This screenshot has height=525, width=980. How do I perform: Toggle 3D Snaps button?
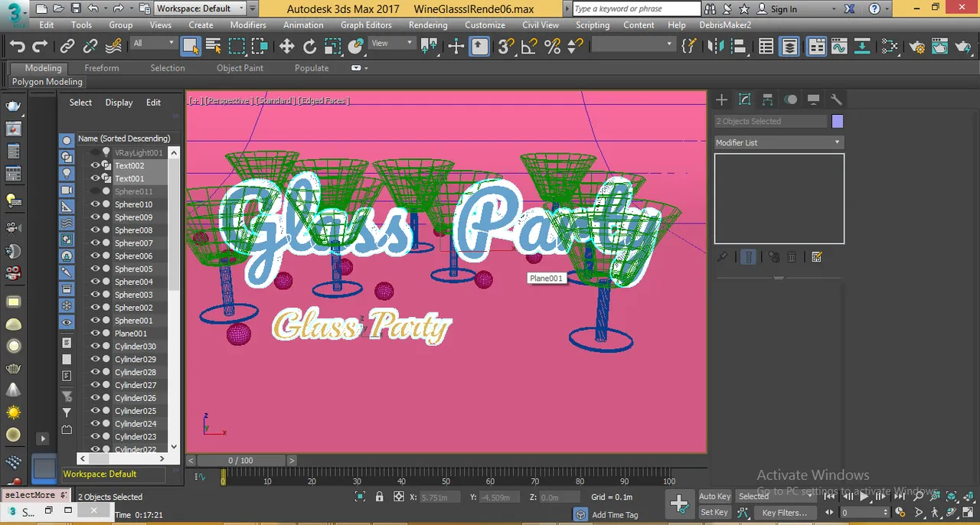point(506,47)
